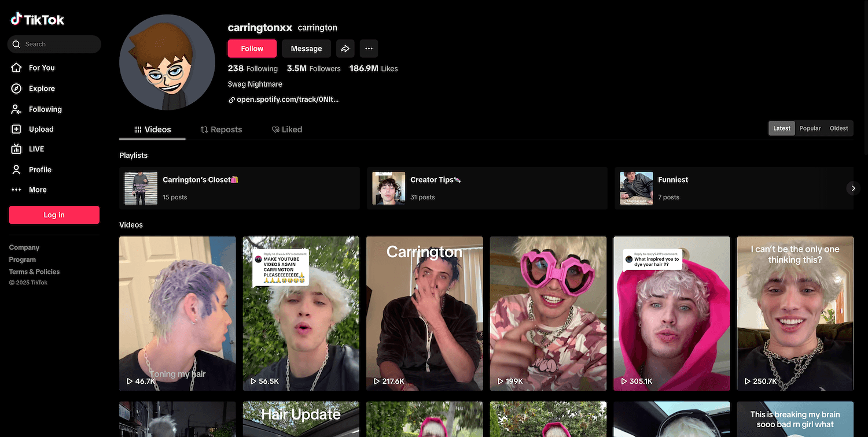This screenshot has width=868, height=437.
Task: Sort videos by Latest
Action: coord(781,128)
